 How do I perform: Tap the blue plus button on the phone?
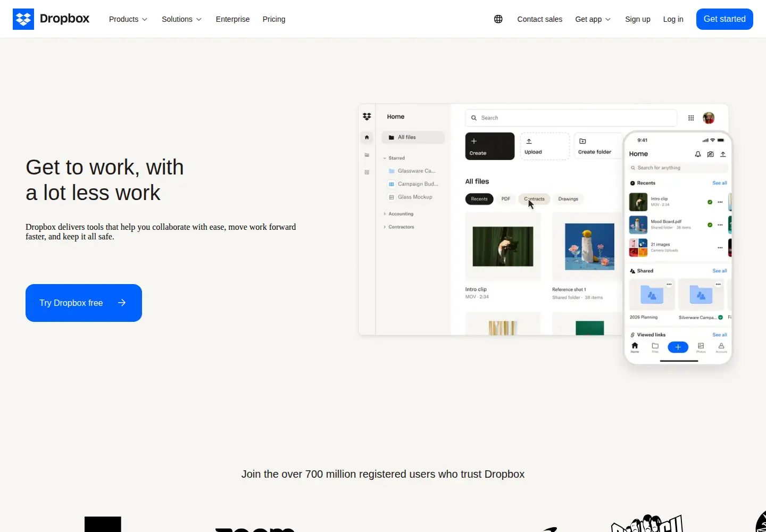click(x=678, y=347)
